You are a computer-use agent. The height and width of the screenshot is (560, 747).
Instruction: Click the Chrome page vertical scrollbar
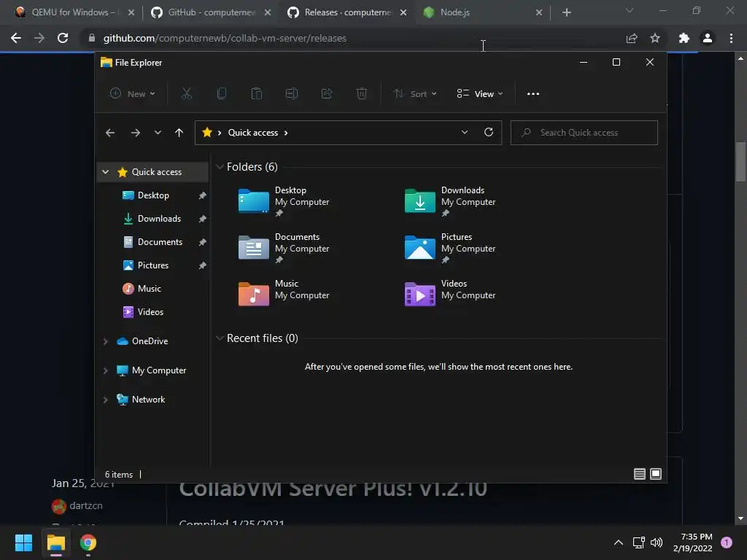coord(740,162)
